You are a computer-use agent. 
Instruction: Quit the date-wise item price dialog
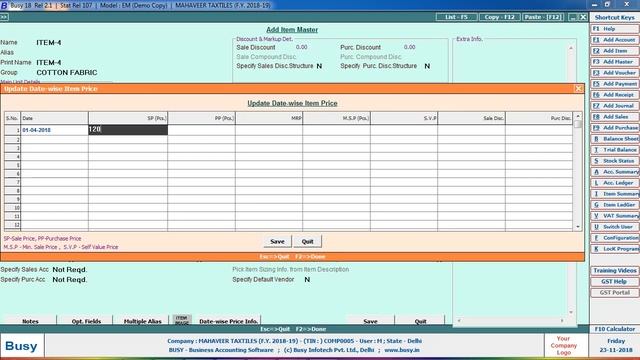(x=307, y=242)
